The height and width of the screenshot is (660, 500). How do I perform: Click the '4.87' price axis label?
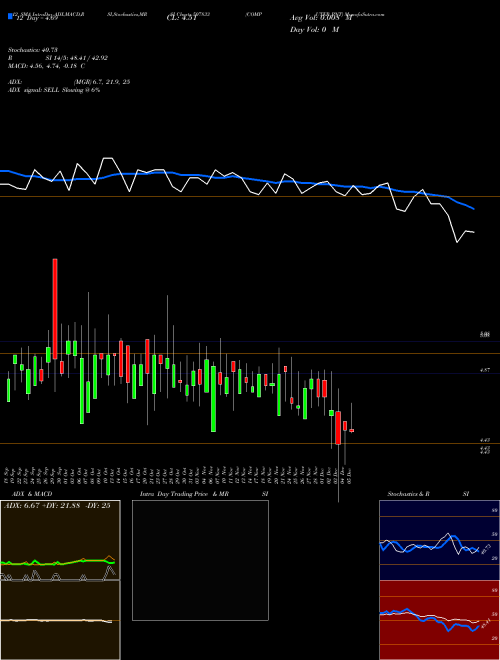[x=484, y=370]
